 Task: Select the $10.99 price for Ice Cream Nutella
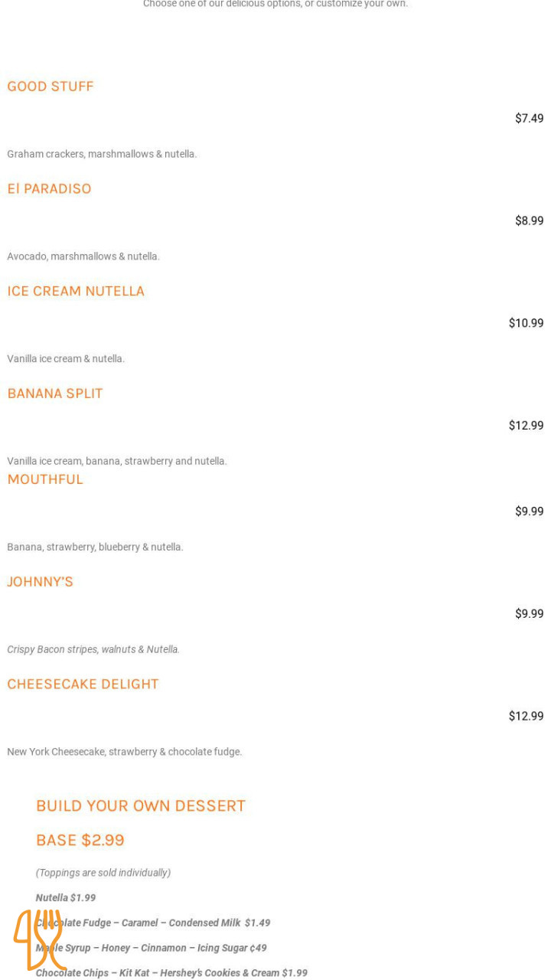(526, 323)
